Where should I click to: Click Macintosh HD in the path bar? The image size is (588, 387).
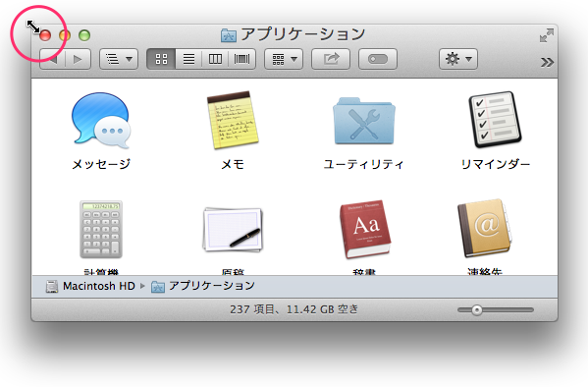[90, 286]
